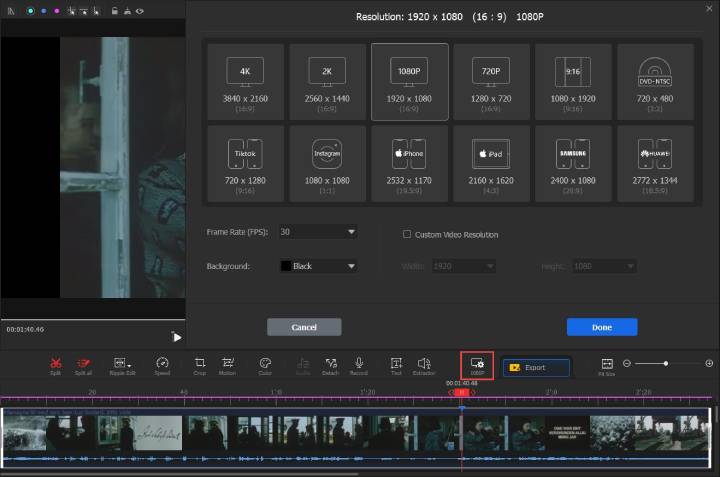This screenshot has height=477, width=720.
Task: Open the Speed tool
Action: pos(162,364)
